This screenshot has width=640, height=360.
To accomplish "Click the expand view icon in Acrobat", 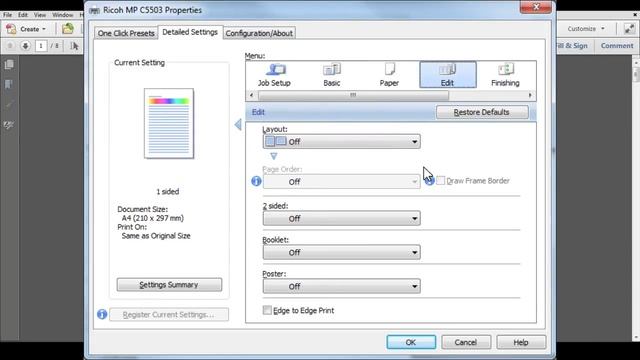I will coord(629,29).
